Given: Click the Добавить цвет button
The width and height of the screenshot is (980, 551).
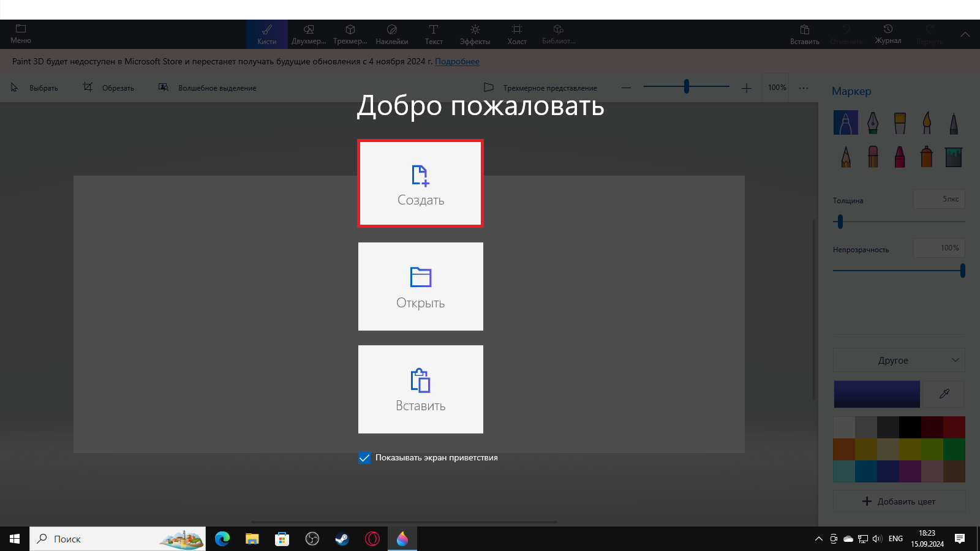Looking at the screenshot, I should (x=899, y=501).
